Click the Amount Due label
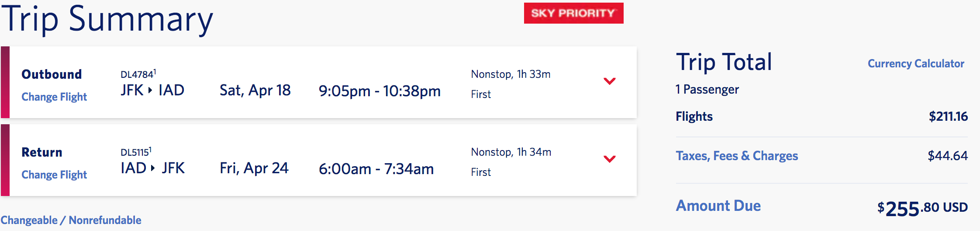This screenshot has width=980, height=231. click(718, 206)
